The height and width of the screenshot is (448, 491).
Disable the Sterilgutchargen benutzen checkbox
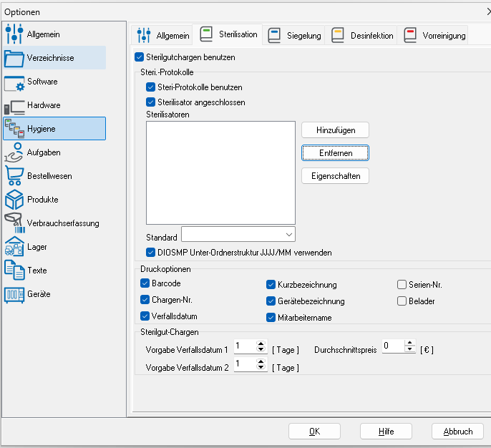coord(140,57)
